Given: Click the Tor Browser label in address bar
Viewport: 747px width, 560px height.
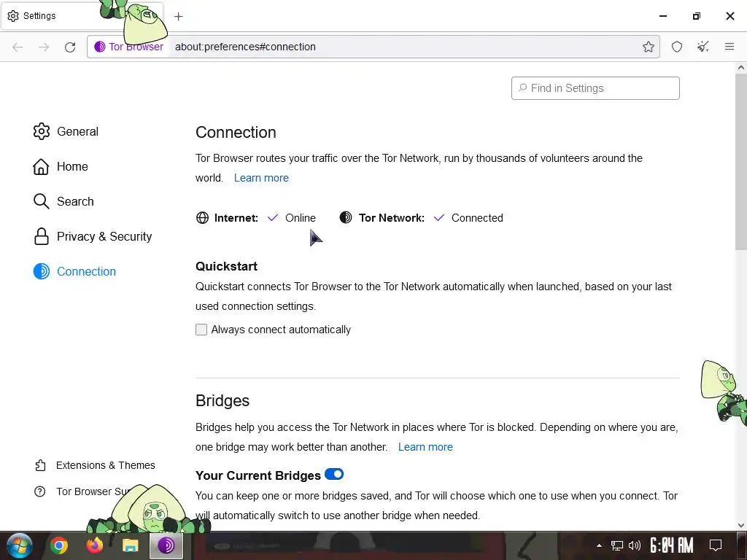Looking at the screenshot, I should point(136,47).
